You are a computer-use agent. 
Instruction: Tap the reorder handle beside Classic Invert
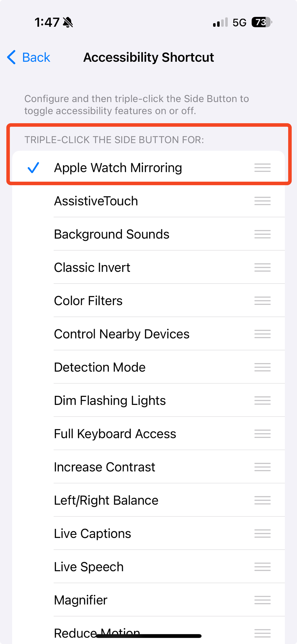262,268
